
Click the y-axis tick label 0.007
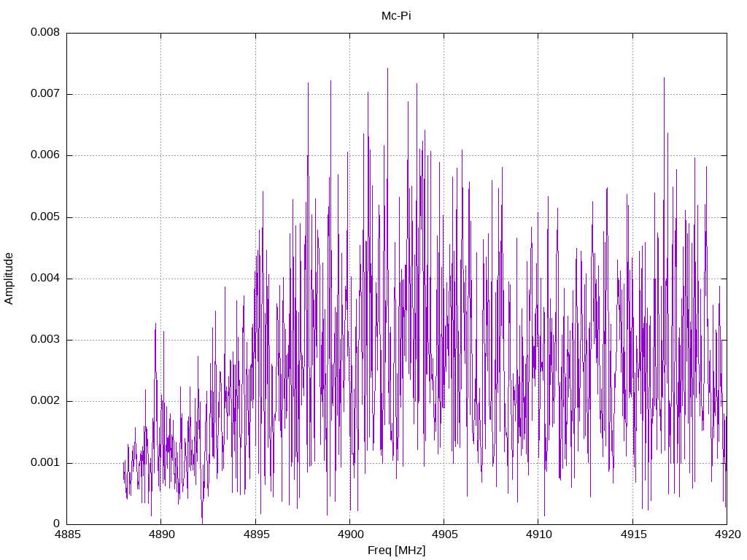[x=45, y=94]
